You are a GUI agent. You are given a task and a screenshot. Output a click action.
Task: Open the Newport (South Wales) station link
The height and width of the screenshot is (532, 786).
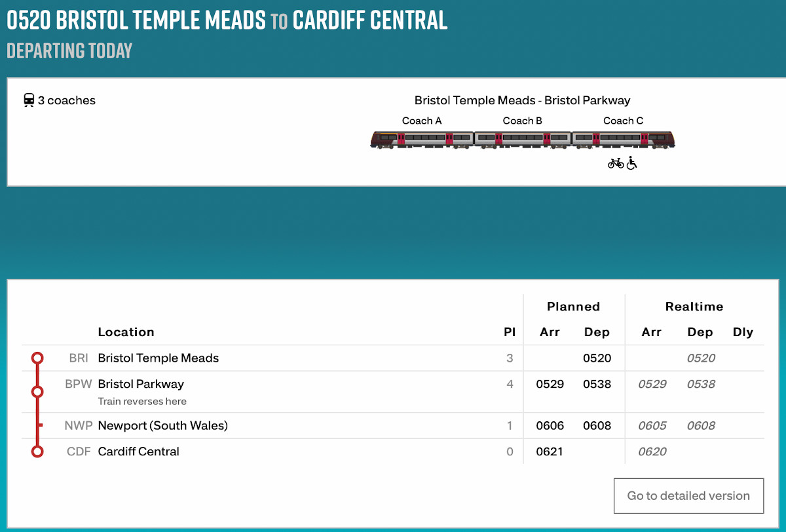[x=162, y=426]
